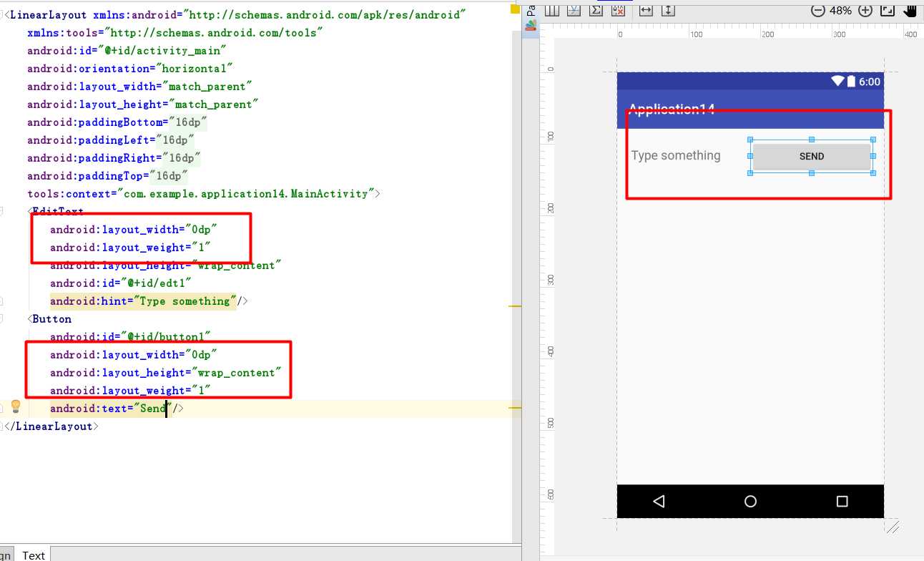
Task: Click the Android recents square icon
Action: pos(842,502)
